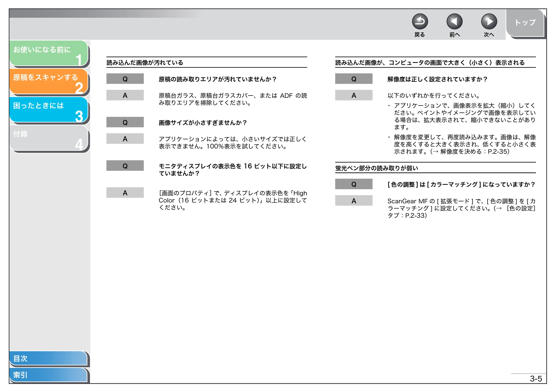Click the 戻る (back) round icon
Viewport: 554px width, 392px height.
[x=420, y=22]
